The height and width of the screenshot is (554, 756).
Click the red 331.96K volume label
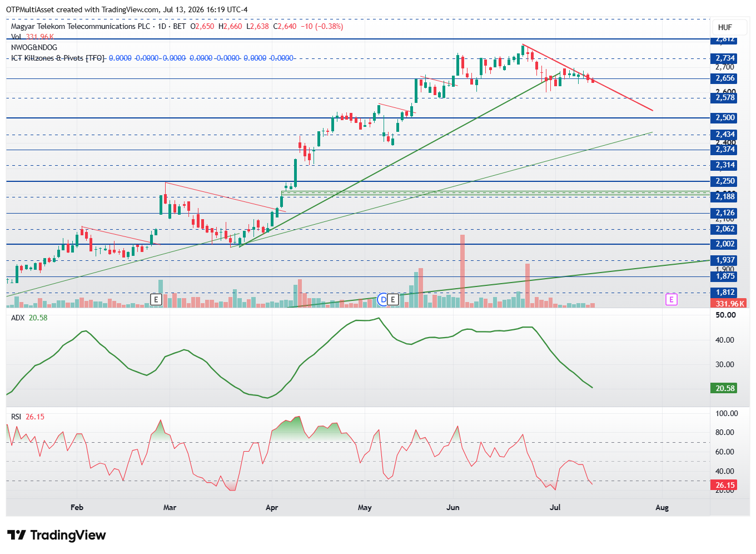[x=729, y=304]
